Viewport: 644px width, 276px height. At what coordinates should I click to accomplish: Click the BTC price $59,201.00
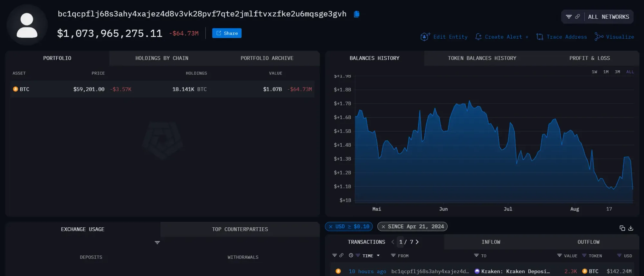click(89, 89)
